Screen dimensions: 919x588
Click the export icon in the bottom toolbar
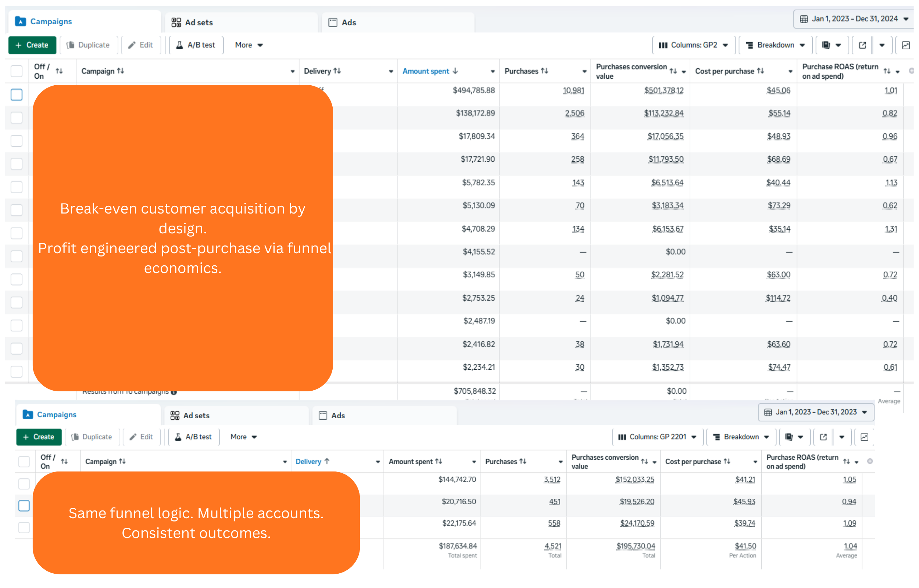tap(823, 437)
